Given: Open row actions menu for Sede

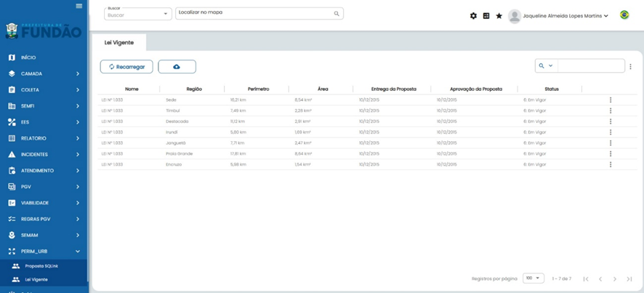Looking at the screenshot, I should click(x=611, y=100).
